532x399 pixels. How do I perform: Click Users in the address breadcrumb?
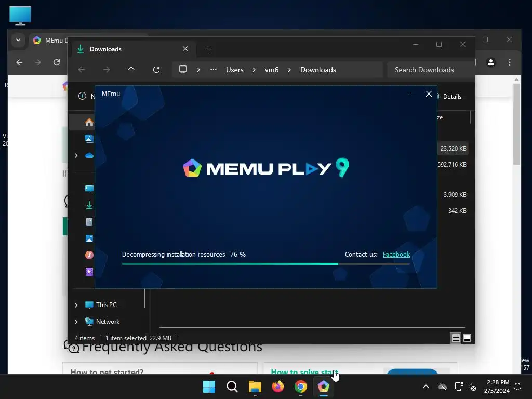click(x=235, y=70)
